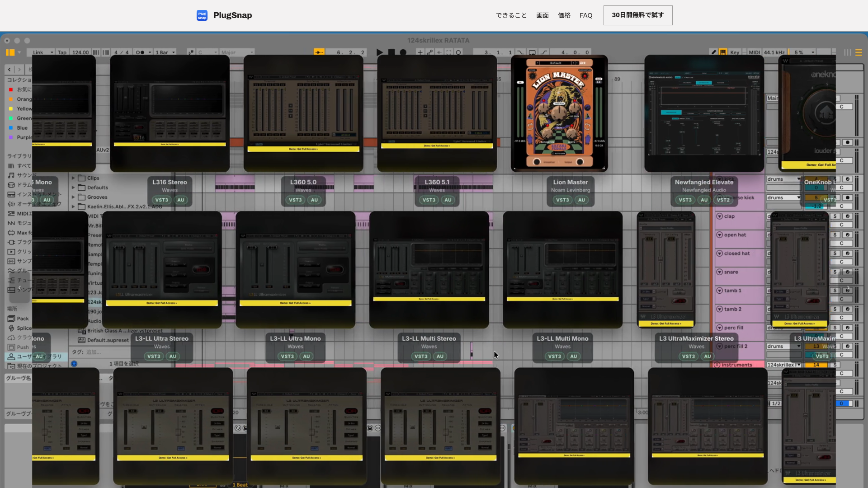Click the Blue collection swatch
The width and height of the screenshot is (868, 488).
(x=11, y=128)
